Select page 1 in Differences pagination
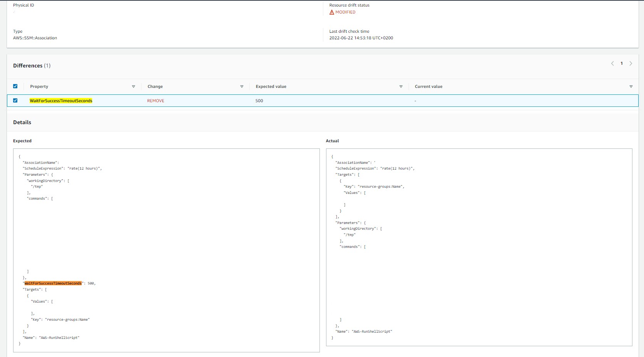 coord(622,63)
